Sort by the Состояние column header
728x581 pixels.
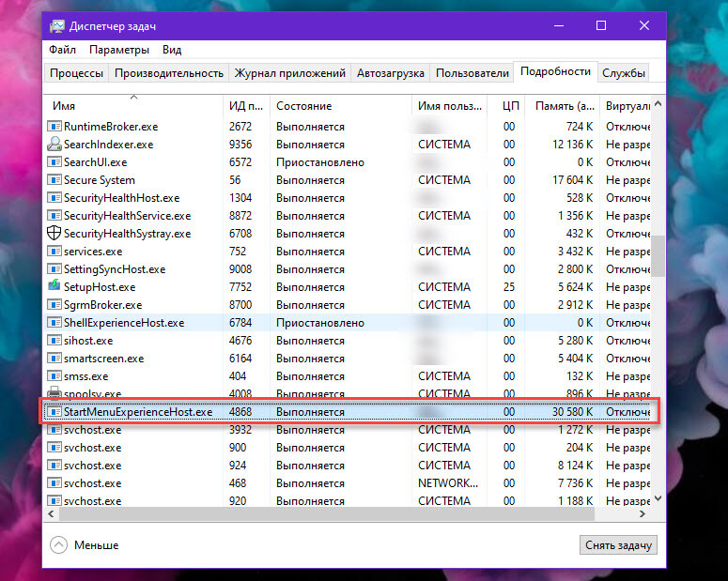click(341, 106)
